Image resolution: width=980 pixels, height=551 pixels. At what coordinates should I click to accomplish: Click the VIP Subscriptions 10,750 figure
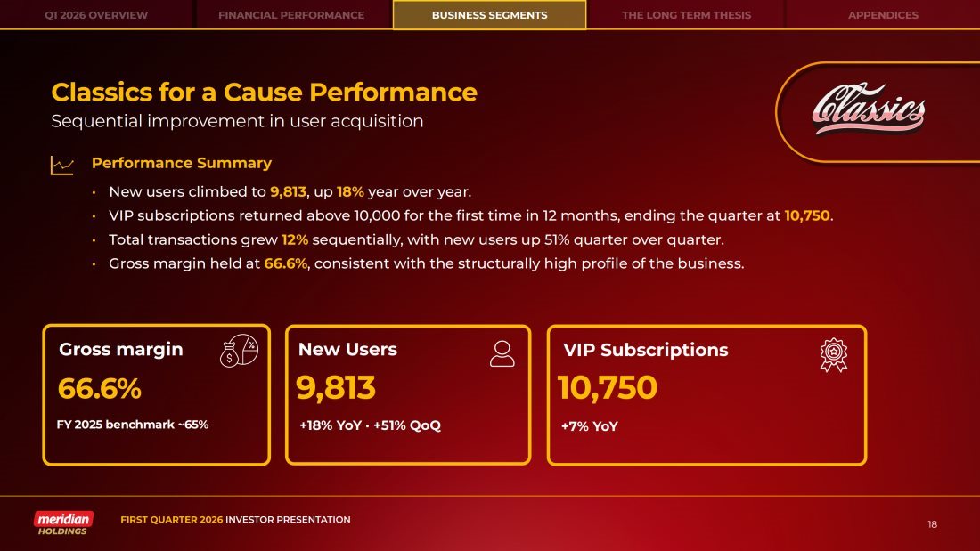[608, 389]
